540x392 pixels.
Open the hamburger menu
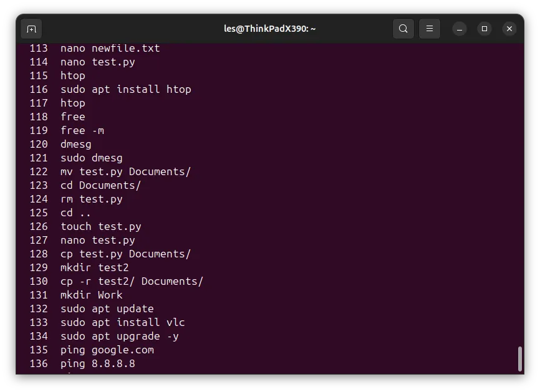[x=430, y=29]
